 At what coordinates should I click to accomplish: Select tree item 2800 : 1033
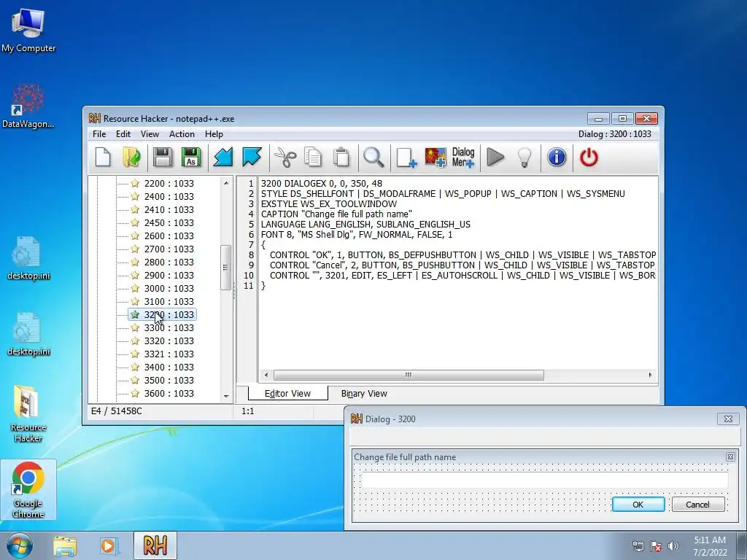point(169,262)
